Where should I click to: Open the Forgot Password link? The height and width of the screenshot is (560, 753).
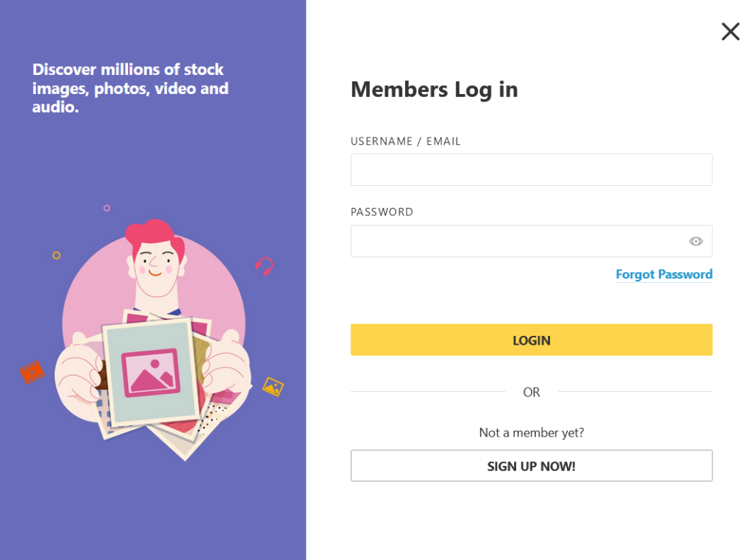pos(664,274)
